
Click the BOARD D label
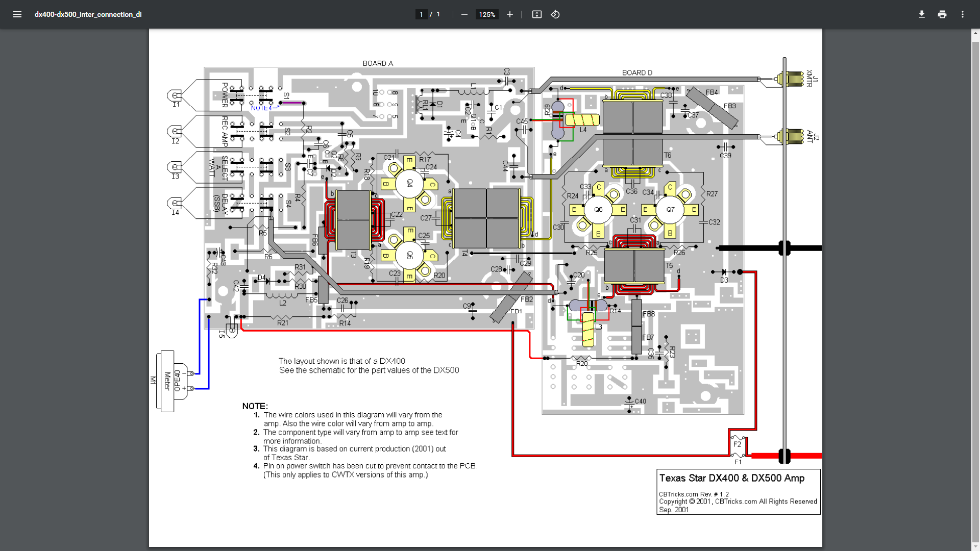tap(637, 72)
